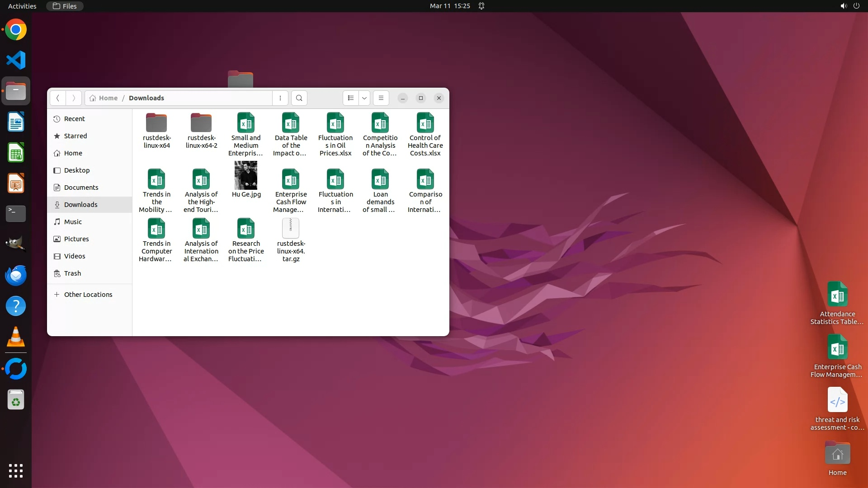The image size is (868, 488).
Task: Go to Starred in sidebar
Action: coord(75,136)
